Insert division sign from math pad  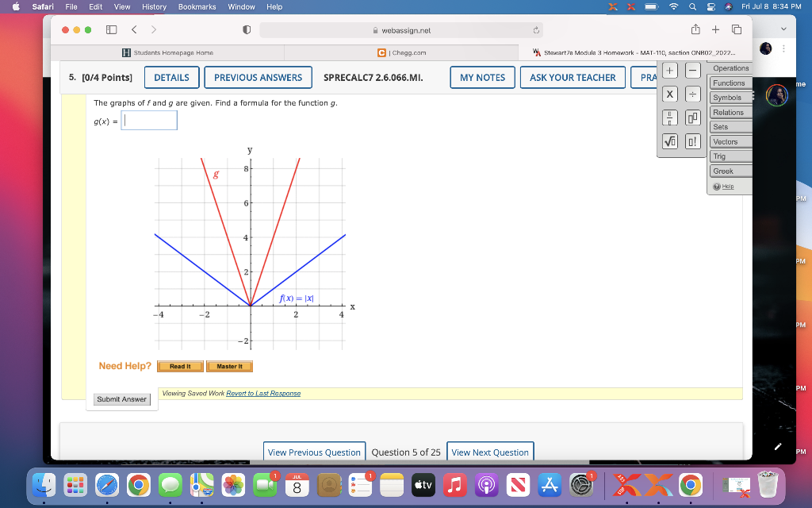click(x=693, y=94)
